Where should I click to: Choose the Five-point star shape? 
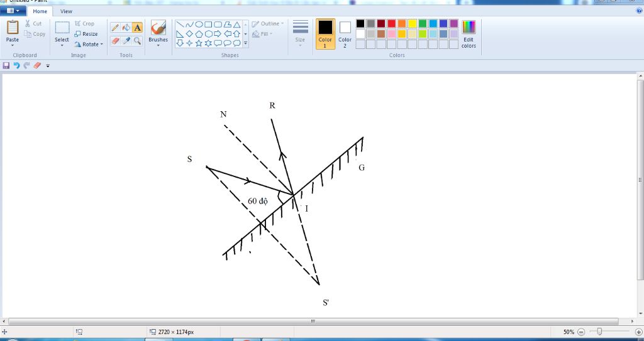click(199, 43)
